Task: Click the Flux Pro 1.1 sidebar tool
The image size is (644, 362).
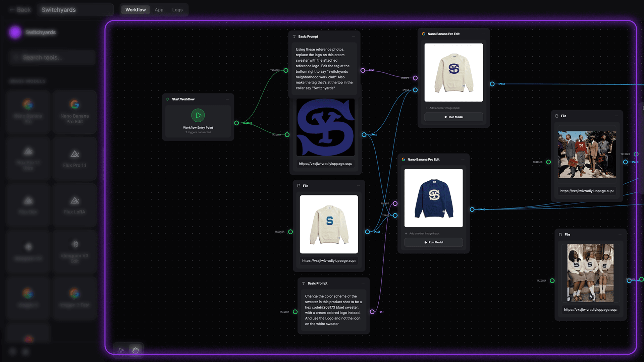Action: tap(74, 159)
